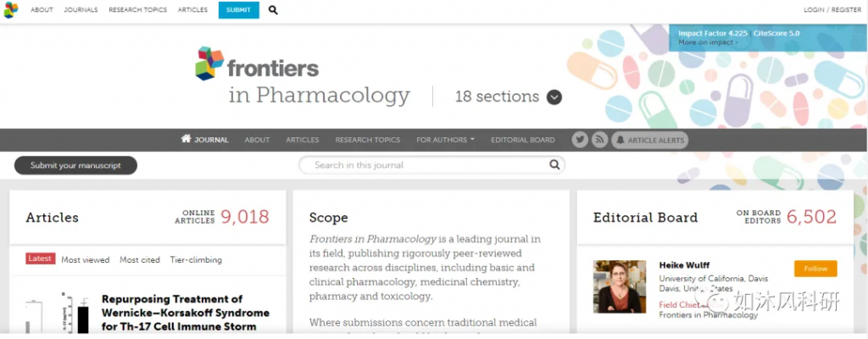This screenshot has width=868, height=339.
Task: Switch to the Most cited tab
Action: coord(140,260)
